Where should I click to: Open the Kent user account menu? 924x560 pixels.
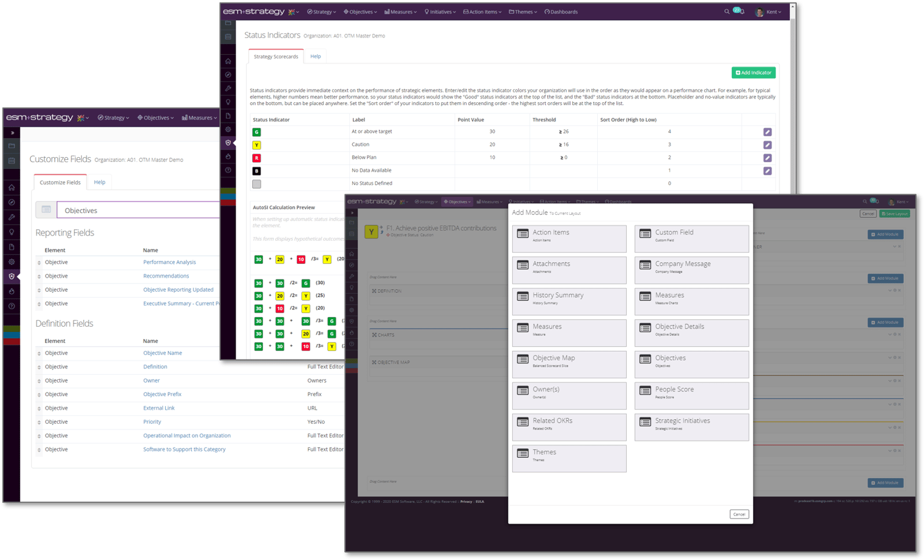click(x=770, y=12)
